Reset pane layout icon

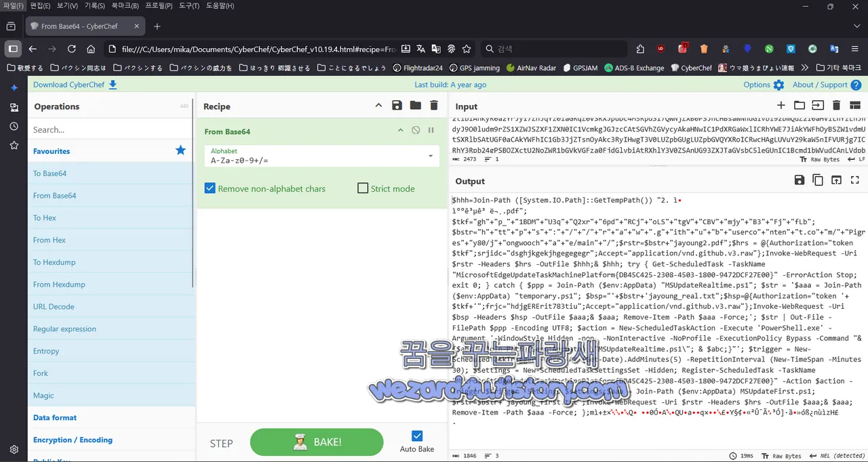854,106
